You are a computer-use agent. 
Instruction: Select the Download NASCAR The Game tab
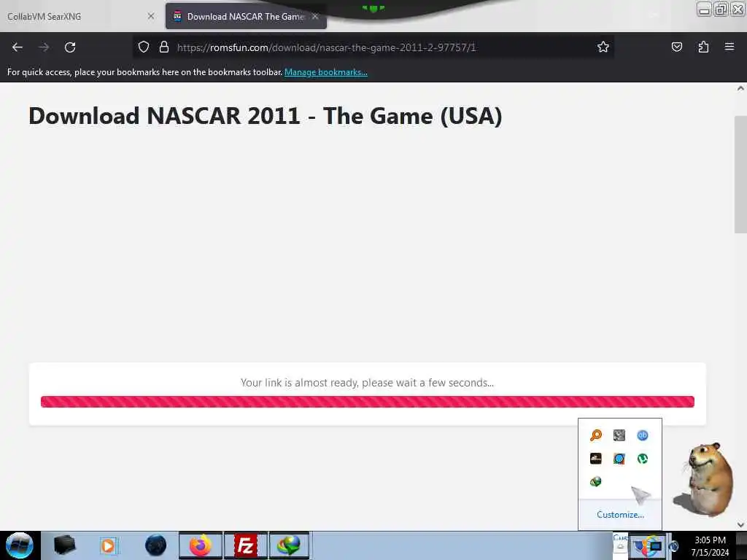point(246,16)
